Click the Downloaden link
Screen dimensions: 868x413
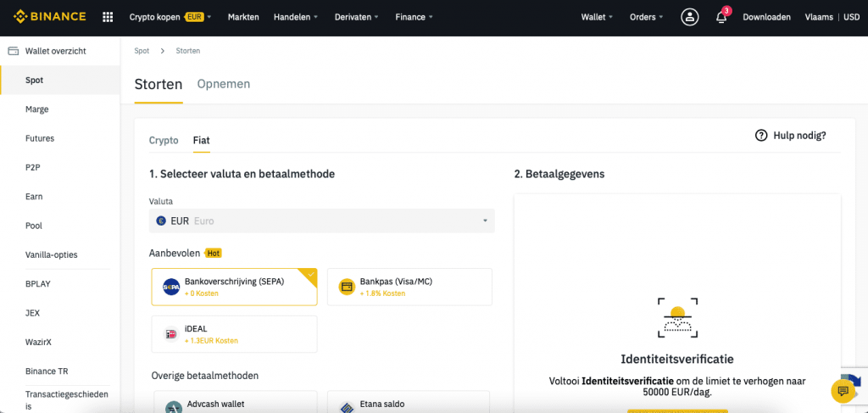[x=766, y=17]
